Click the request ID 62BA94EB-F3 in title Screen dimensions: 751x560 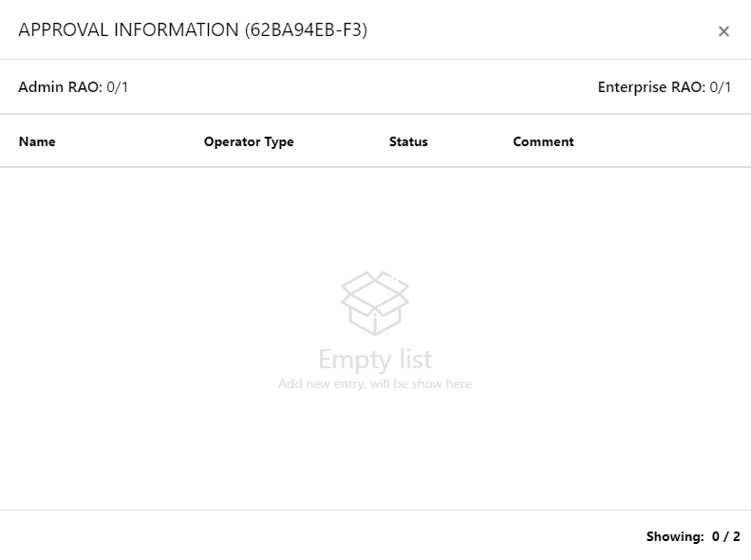pos(306,29)
